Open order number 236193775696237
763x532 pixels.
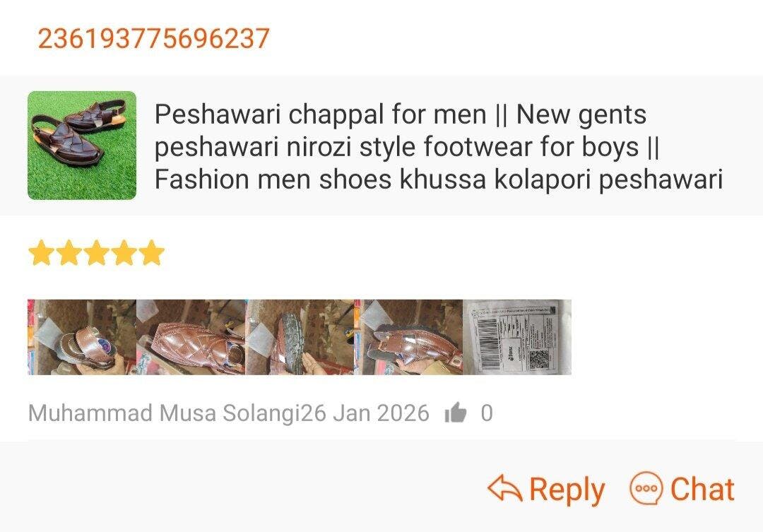click(x=153, y=38)
